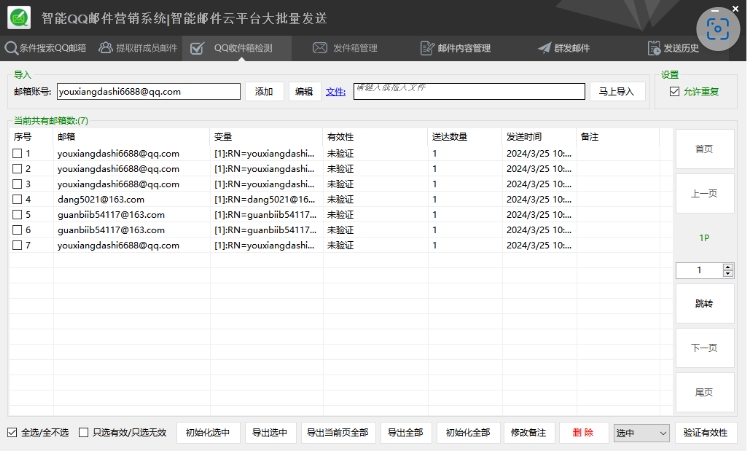The image size is (747, 455).
Task: Open the 条件搜索QQ邮箱 tab
Action: coord(46,48)
